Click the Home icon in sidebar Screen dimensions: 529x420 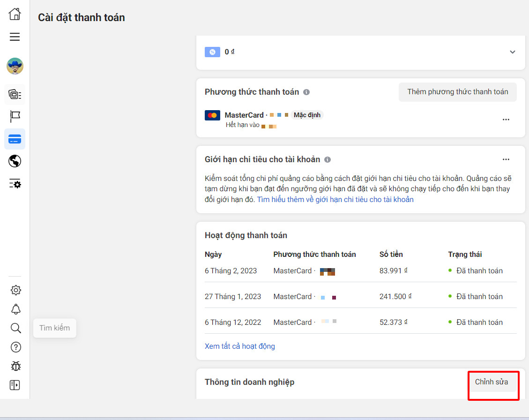click(15, 14)
